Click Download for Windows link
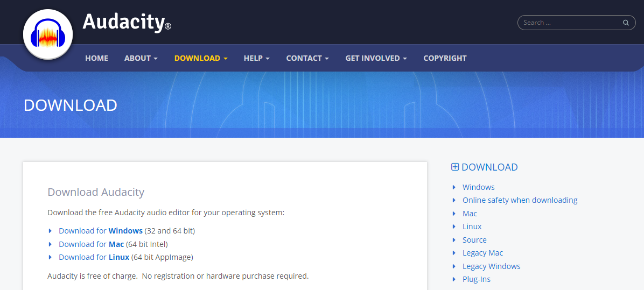This screenshot has height=290, width=644. pyautogui.click(x=101, y=231)
